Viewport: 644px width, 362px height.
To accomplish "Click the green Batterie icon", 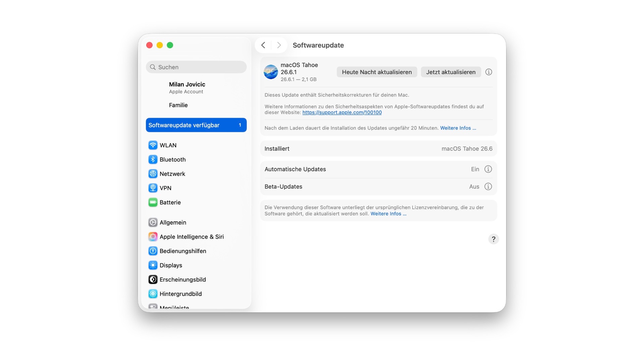I will point(153,202).
